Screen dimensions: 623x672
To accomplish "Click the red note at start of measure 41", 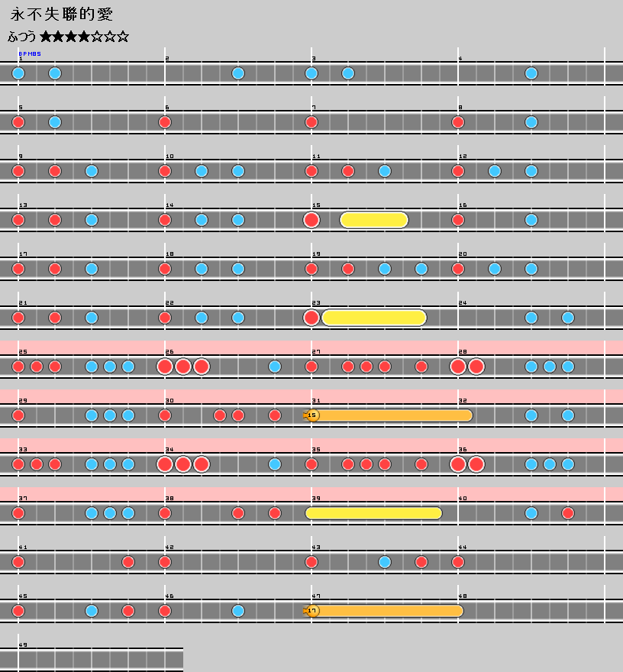I will (18, 562).
